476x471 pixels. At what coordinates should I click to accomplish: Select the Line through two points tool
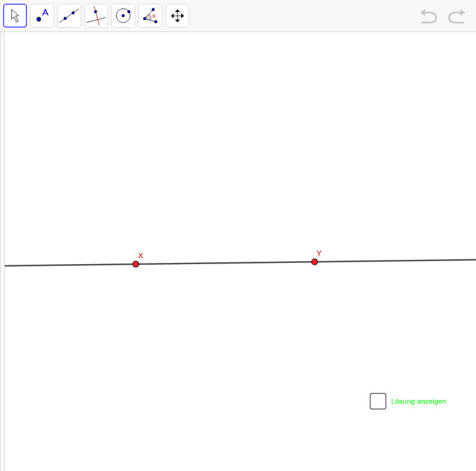[x=69, y=16]
